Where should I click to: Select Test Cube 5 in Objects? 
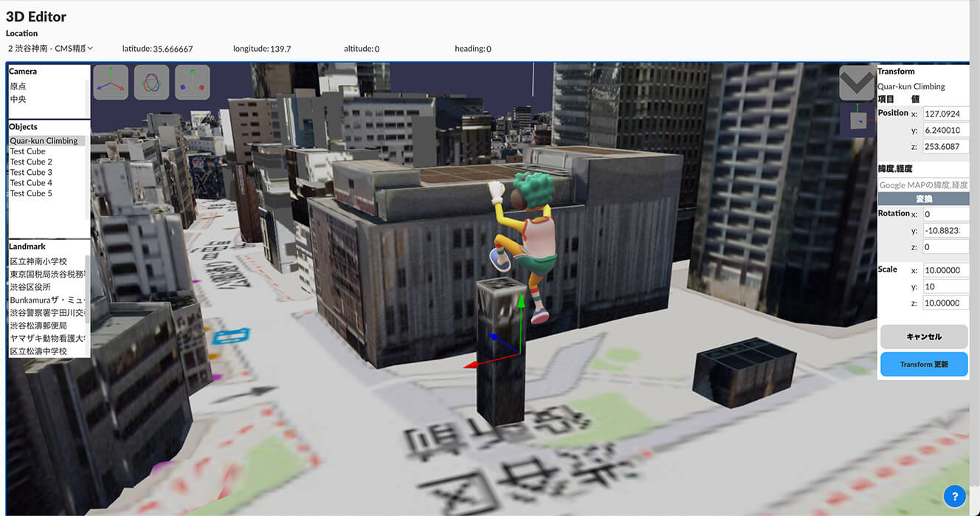pos(31,193)
